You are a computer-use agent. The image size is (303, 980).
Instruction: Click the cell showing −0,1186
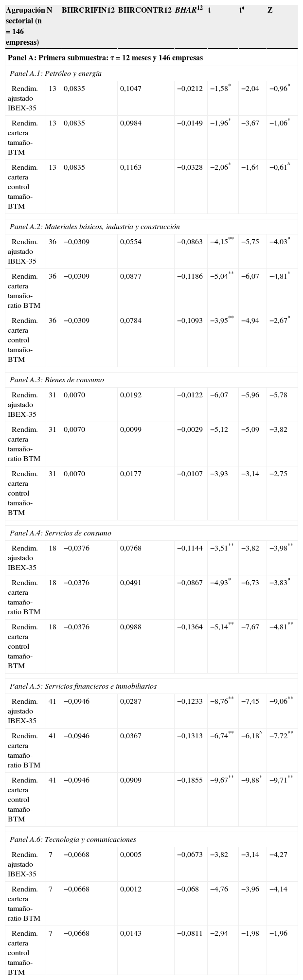[x=190, y=277]
